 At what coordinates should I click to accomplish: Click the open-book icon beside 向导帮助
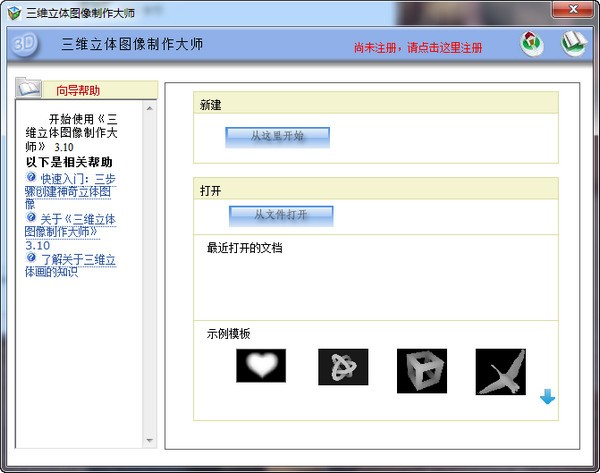[x=28, y=87]
